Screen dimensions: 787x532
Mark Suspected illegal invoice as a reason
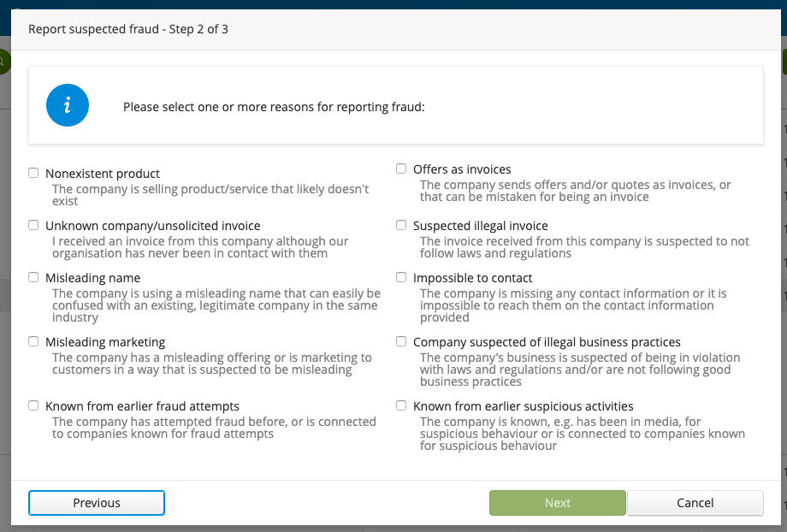(x=401, y=225)
